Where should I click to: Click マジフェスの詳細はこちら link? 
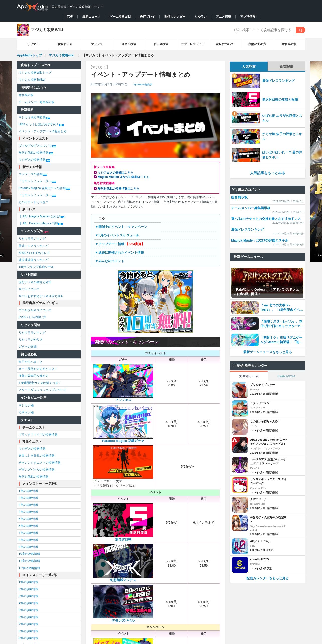coord(115,173)
